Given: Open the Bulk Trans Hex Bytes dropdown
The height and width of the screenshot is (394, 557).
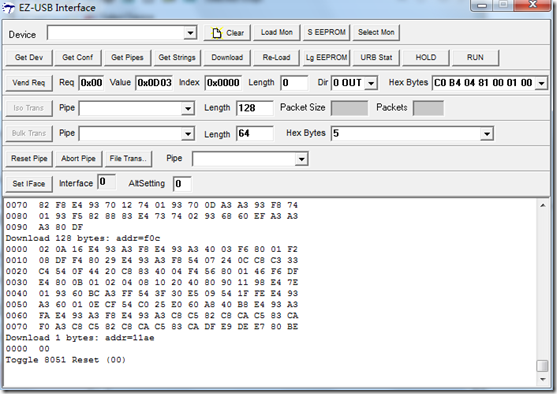Looking at the screenshot, I should click(487, 134).
